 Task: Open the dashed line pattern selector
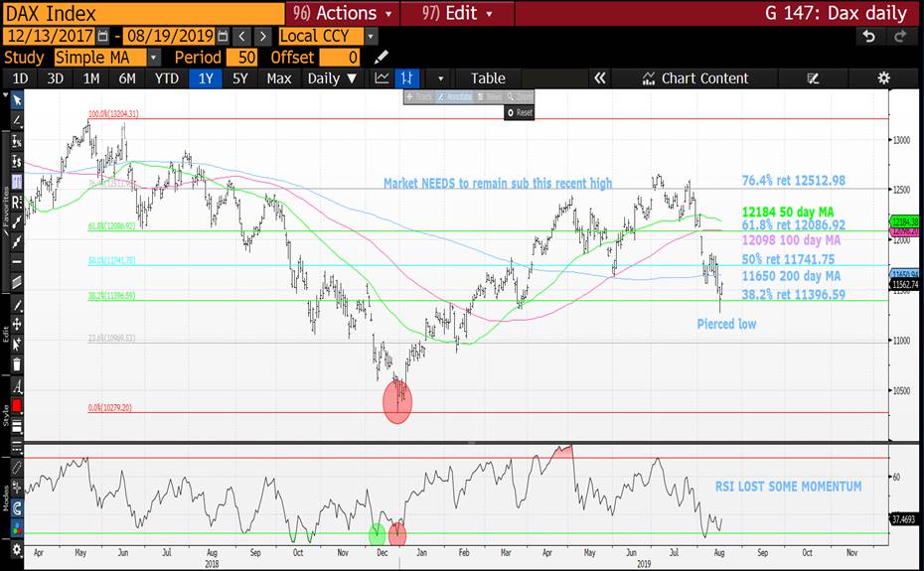click(17, 447)
